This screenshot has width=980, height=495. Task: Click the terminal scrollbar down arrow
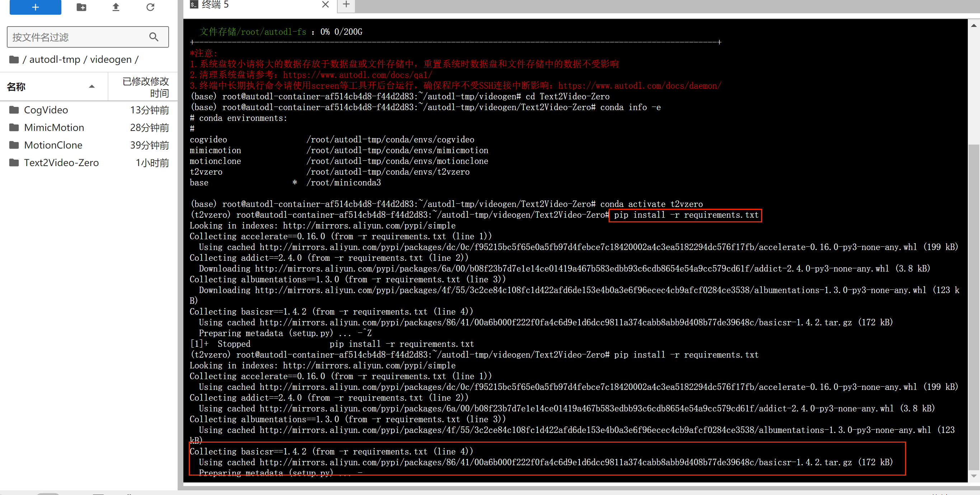point(973,476)
